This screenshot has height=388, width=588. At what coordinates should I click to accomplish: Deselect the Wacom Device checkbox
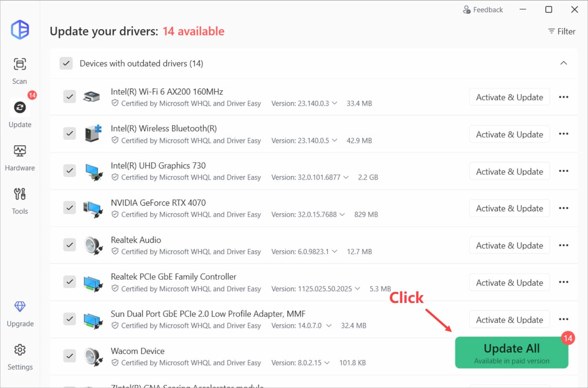(x=70, y=356)
